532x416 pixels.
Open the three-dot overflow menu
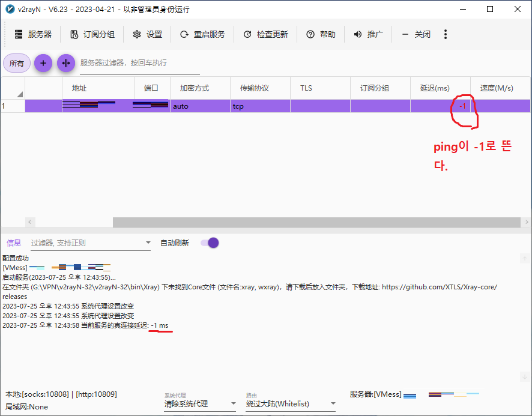click(446, 34)
